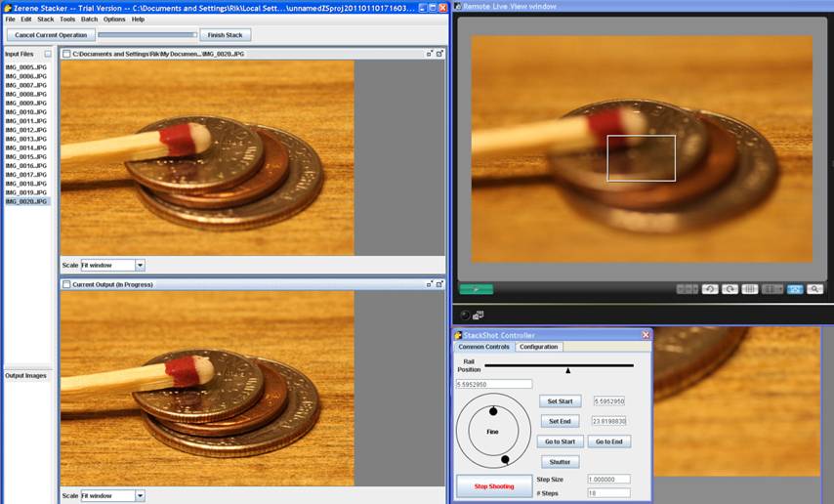Click the blue highlighted Live View icon
The height and width of the screenshot is (504, 834).
795,289
